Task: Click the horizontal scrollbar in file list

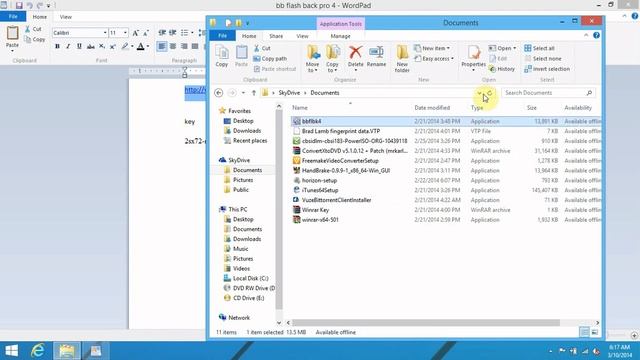Action: (426, 322)
